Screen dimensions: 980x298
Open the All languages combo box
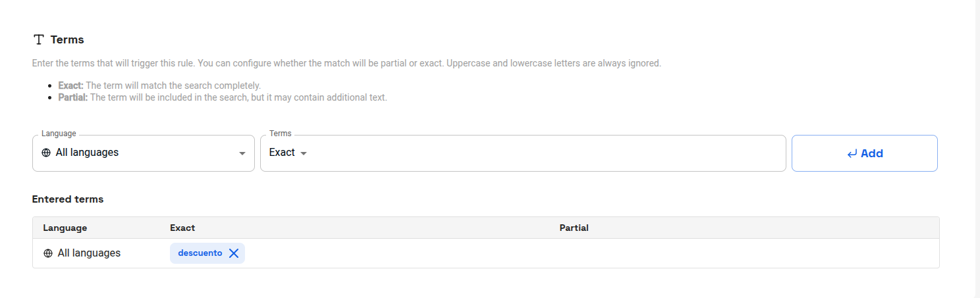tap(144, 153)
